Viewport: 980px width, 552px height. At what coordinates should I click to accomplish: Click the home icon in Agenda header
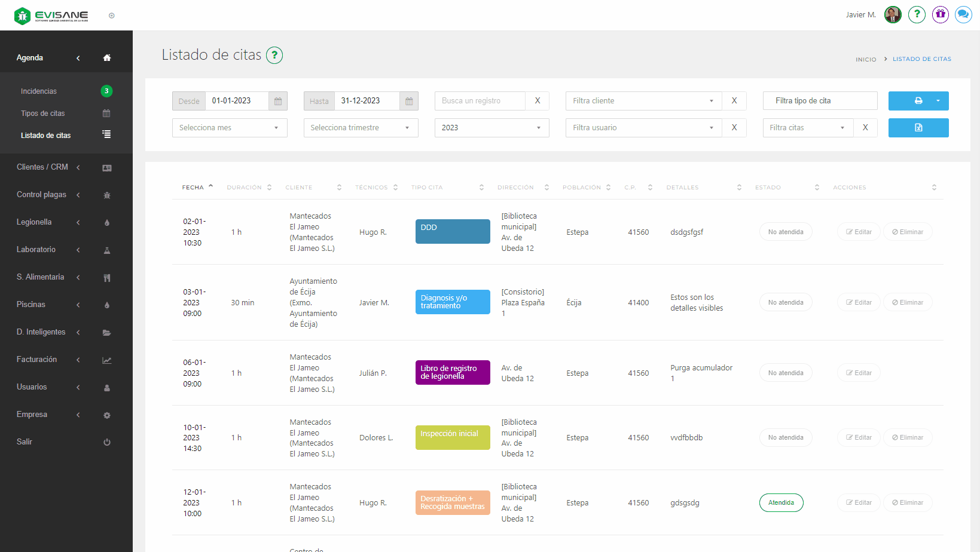pos(107,58)
